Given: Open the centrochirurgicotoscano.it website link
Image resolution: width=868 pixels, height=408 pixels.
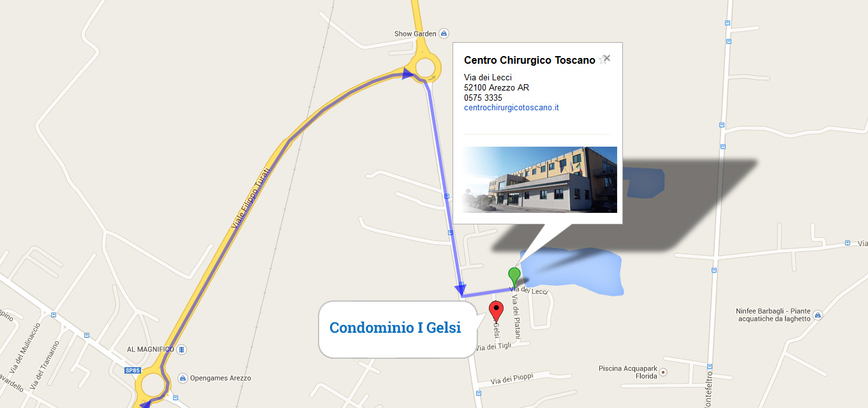Looking at the screenshot, I should 511,108.
